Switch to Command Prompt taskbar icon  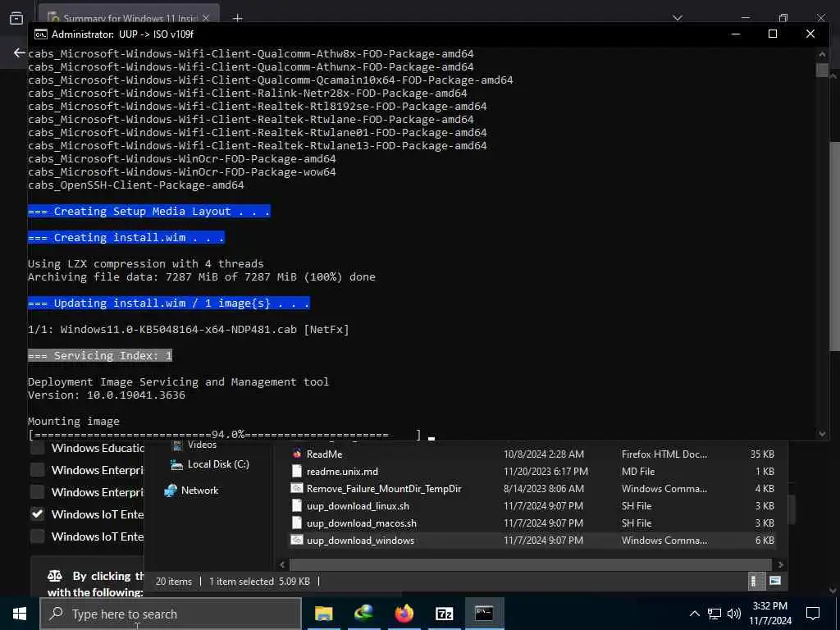(x=484, y=614)
